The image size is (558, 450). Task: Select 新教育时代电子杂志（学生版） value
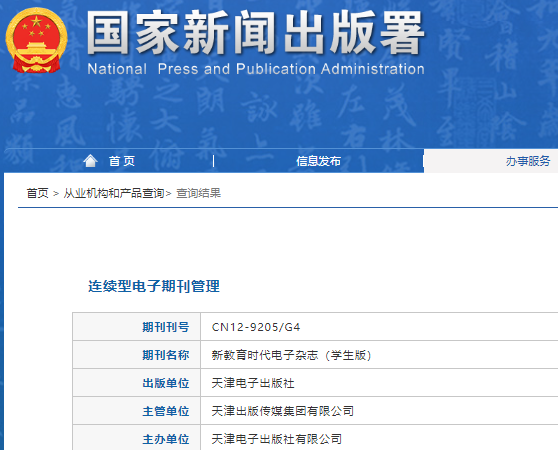(291, 355)
